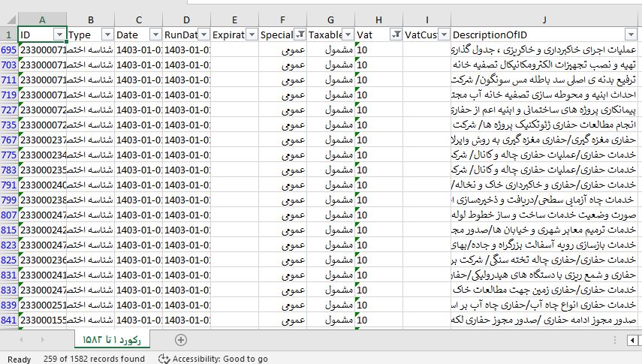Click the Type cell in row 799
The width and height of the screenshot is (642, 364).
click(91, 200)
